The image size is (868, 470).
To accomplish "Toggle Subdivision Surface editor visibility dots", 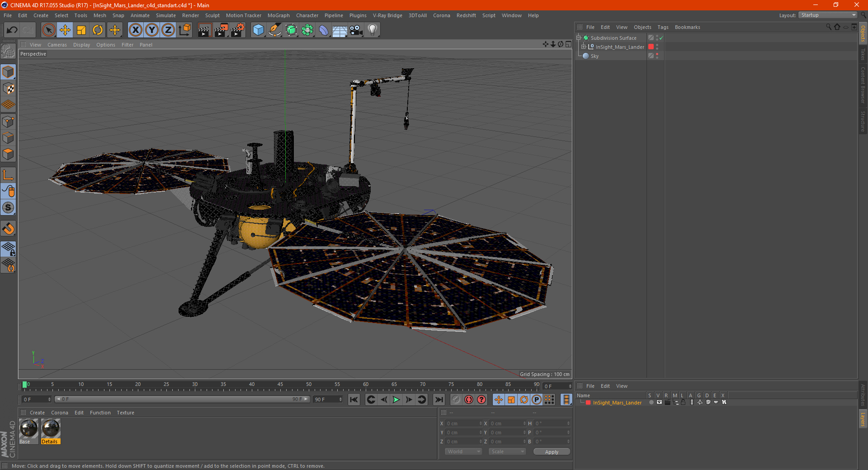I will point(657,38).
